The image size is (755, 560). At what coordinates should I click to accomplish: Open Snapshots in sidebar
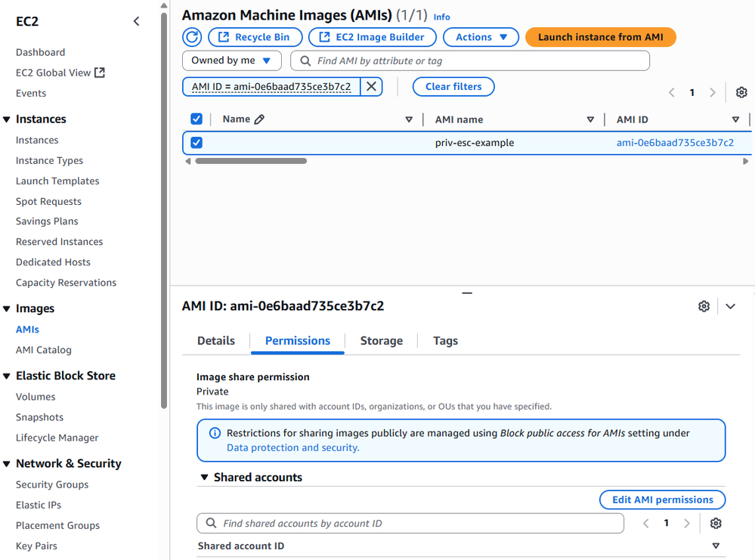coord(39,417)
